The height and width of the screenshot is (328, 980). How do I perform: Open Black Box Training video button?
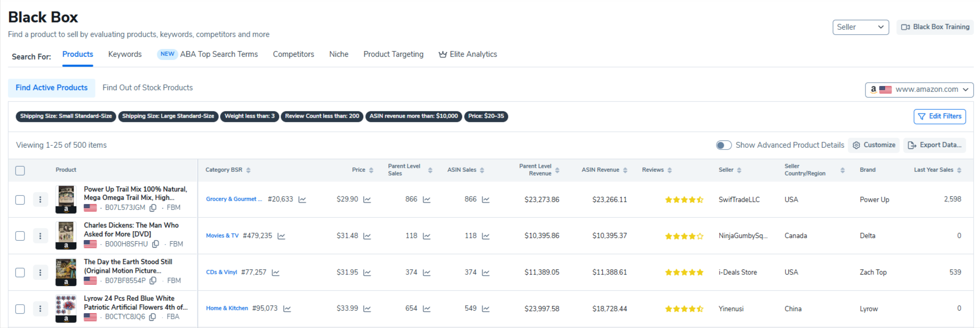pos(935,27)
